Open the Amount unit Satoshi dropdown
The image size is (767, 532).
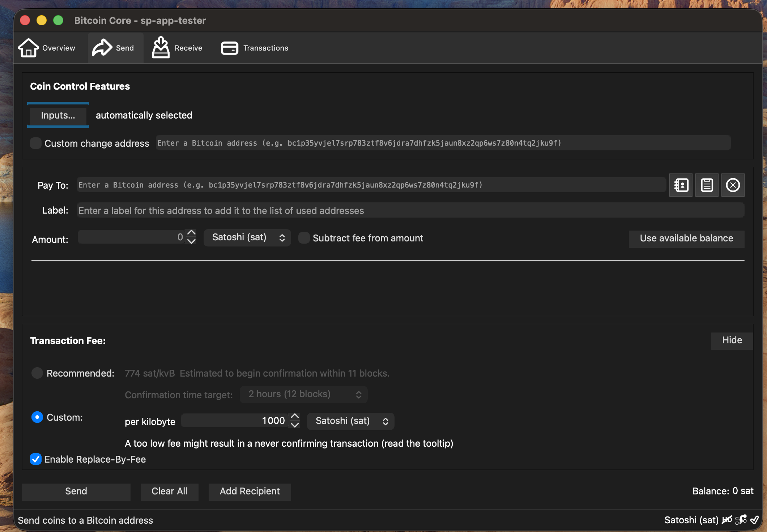[247, 237]
